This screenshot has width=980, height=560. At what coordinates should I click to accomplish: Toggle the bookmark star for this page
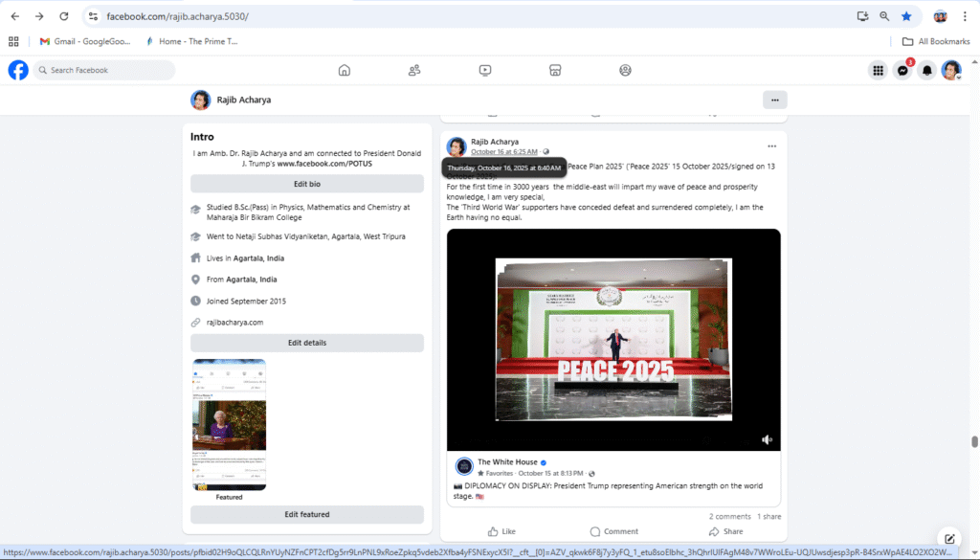point(906,16)
